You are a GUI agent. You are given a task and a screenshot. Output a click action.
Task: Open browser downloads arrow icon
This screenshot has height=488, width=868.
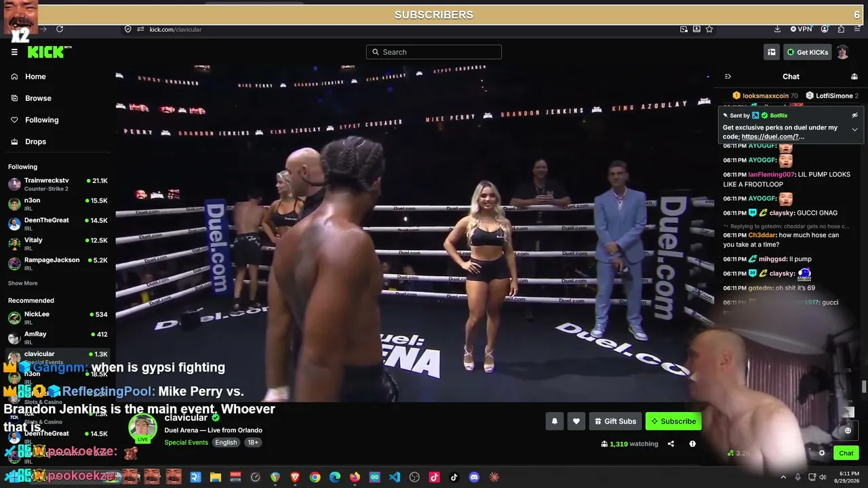coord(777,29)
